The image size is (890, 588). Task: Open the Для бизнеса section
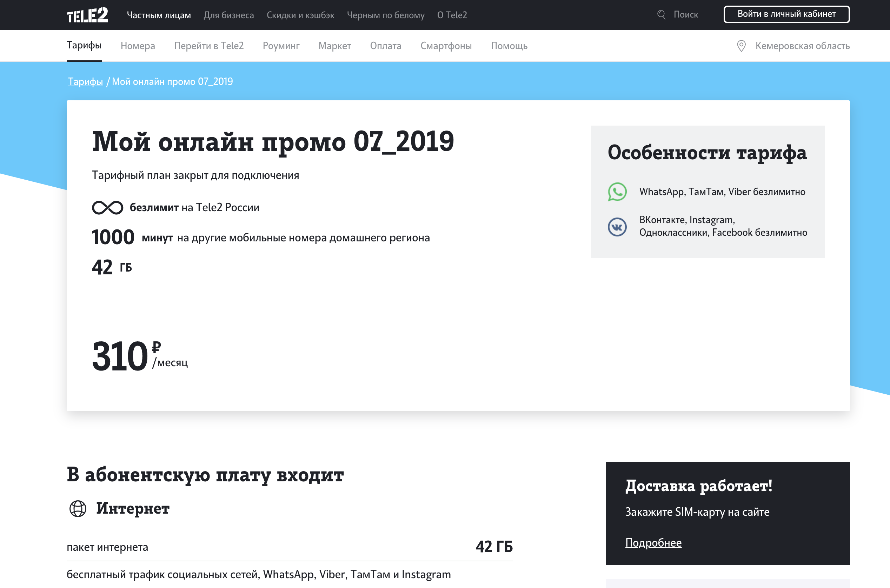point(229,15)
